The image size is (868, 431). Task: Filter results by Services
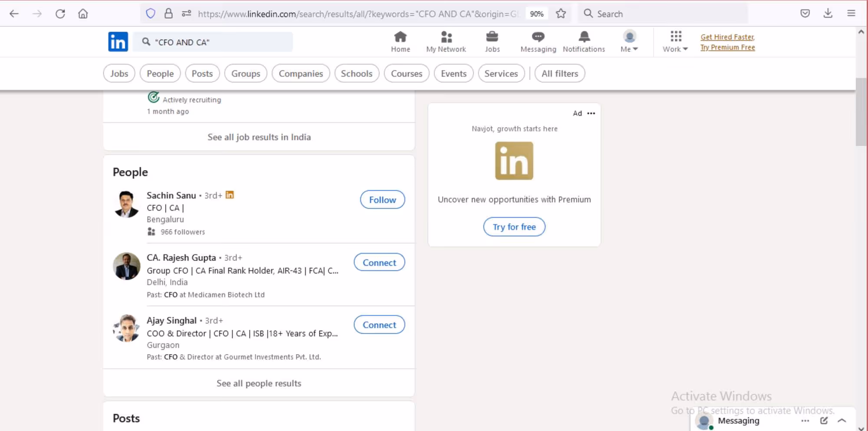point(501,73)
